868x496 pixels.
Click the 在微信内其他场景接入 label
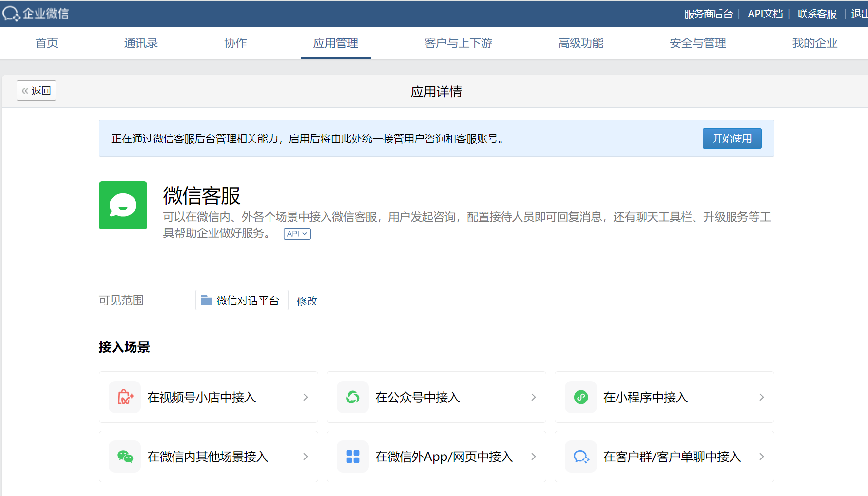click(208, 457)
